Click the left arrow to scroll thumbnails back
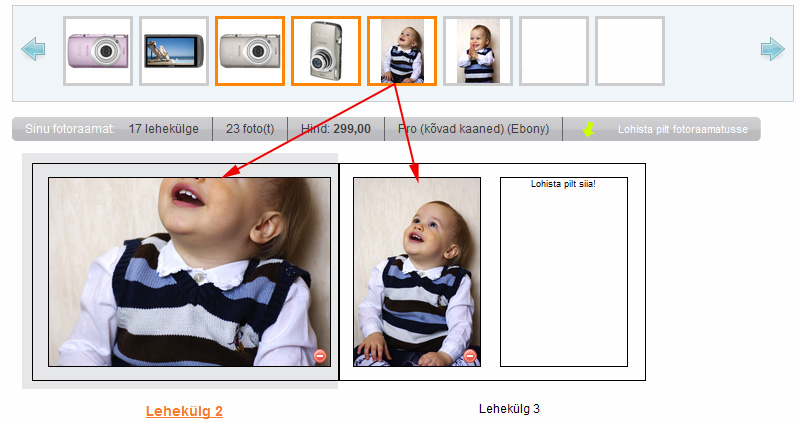The height and width of the screenshot is (421, 801). tap(33, 49)
